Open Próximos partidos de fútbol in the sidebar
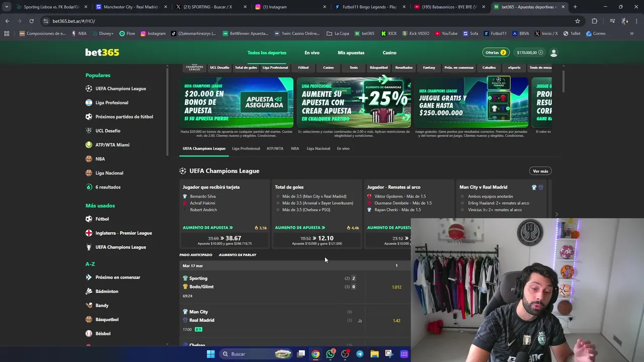The image size is (644, 362). coord(124,117)
